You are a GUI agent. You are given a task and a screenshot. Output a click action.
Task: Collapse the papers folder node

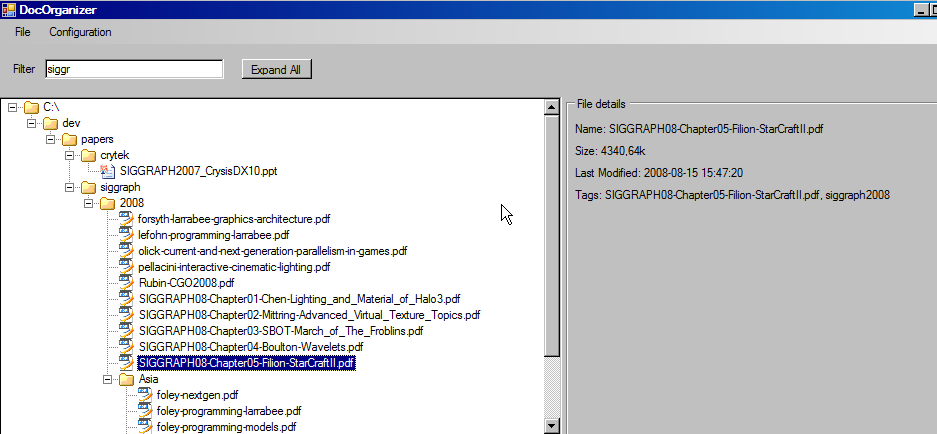51,139
